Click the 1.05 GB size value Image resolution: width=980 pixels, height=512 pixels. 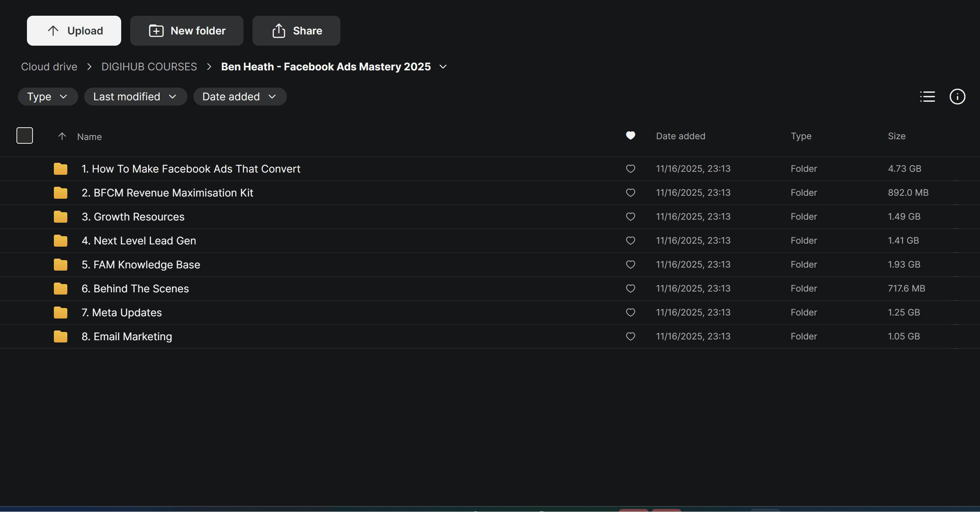(x=904, y=336)
